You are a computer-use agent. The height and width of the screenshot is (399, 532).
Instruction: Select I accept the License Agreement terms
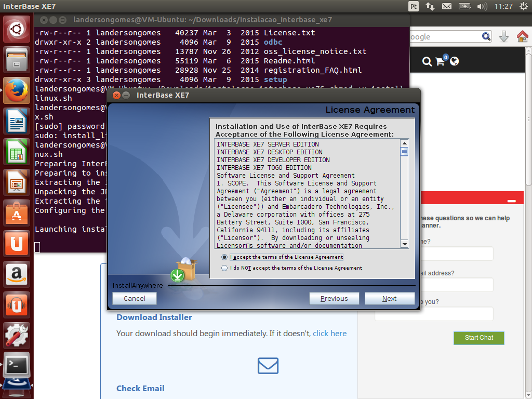tap(224, 257)
